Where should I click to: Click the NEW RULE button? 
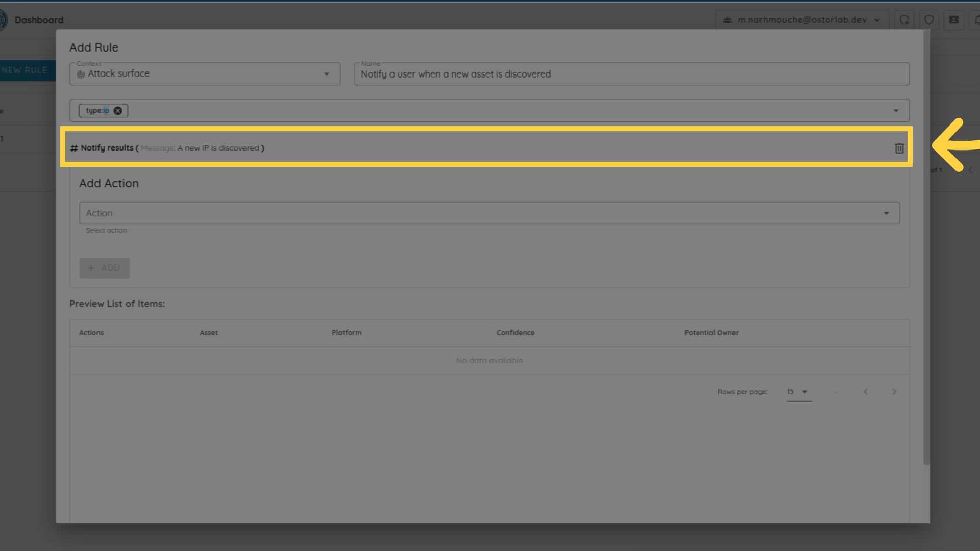click(24, 70)
